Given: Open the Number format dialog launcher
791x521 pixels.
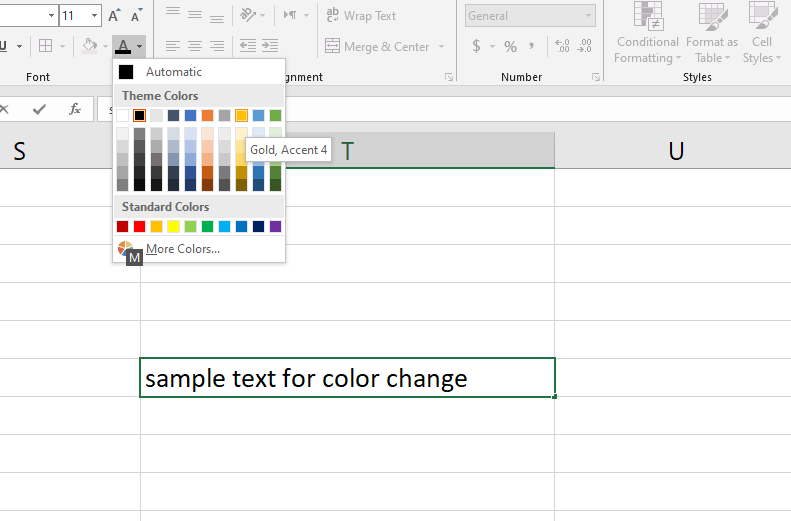Looking at the screenshot, I should pyautogui.click(x=596, y=77).
